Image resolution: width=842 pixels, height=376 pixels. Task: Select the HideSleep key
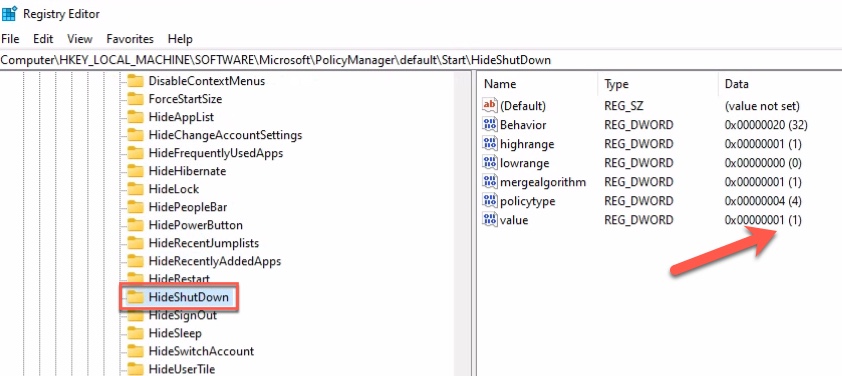coord(175,334)
